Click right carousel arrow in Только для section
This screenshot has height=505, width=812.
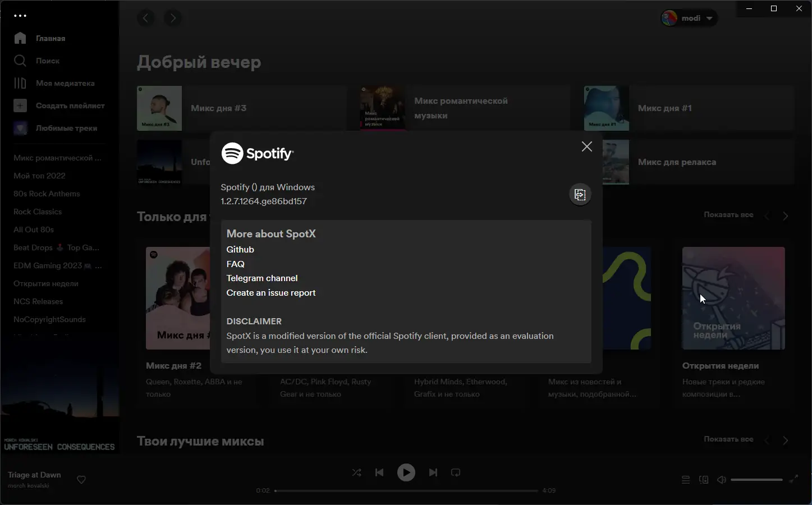[786, 216]
